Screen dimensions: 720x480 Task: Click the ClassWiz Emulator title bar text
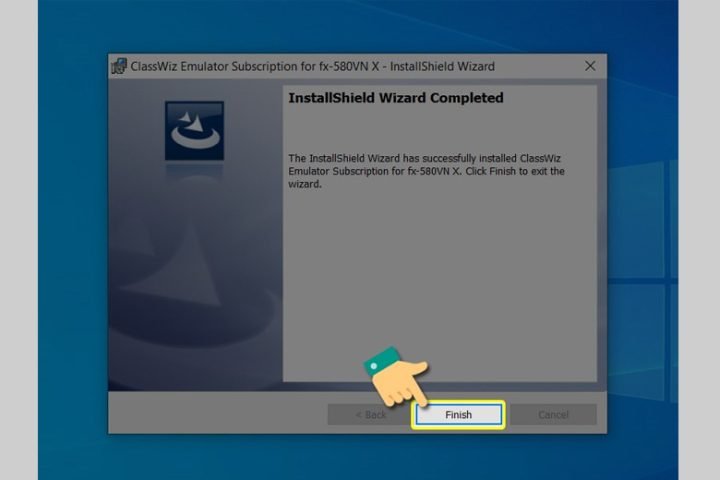pos(312,67)
